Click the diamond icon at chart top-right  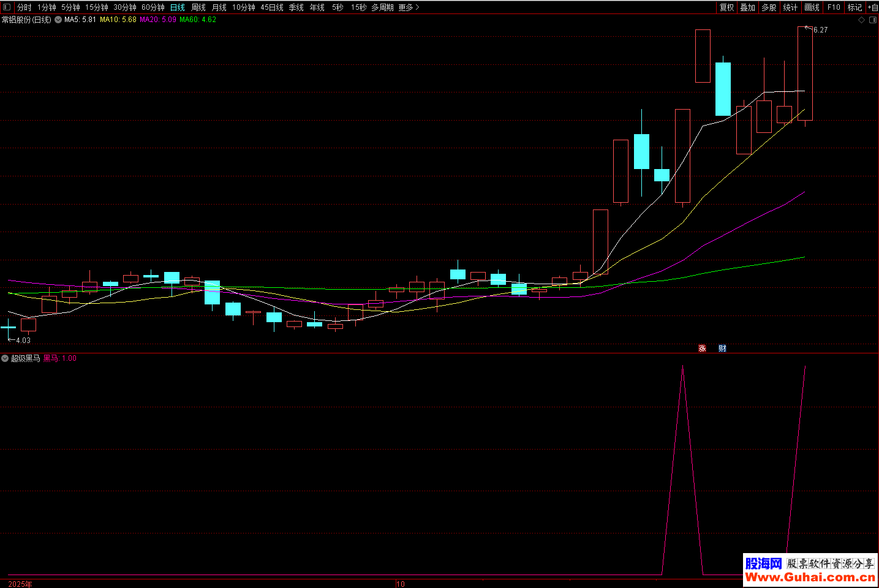pyautogui.click(x=862, y=20)
